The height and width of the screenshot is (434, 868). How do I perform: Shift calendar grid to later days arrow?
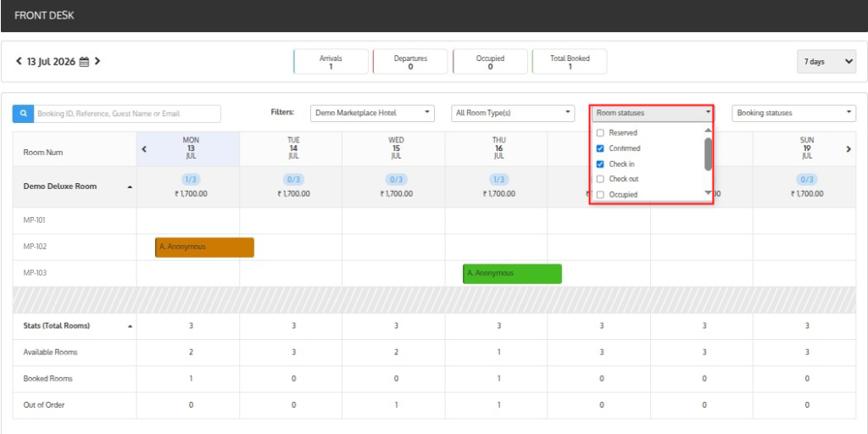(x=849, y=149)
